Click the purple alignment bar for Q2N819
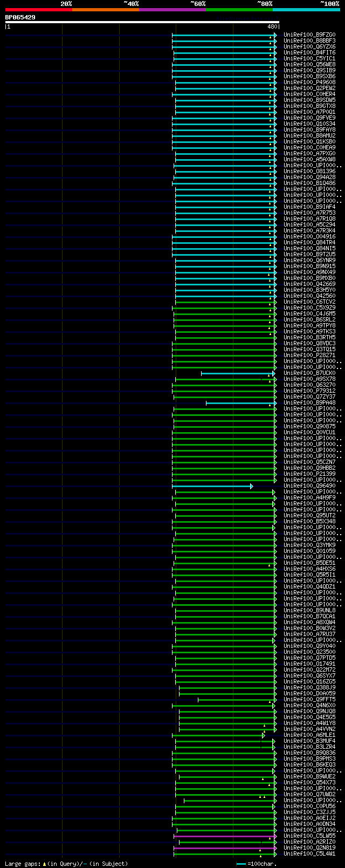 click(225, 848)
